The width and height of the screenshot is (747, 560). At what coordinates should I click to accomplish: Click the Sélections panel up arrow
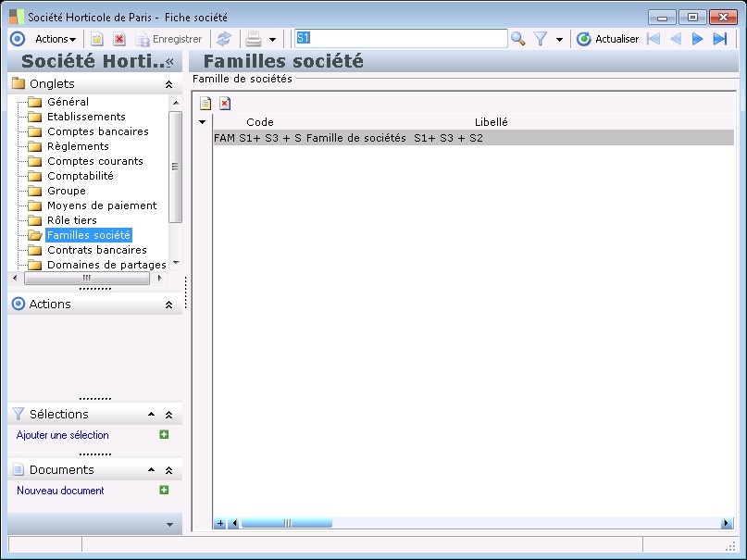point(151,415)
